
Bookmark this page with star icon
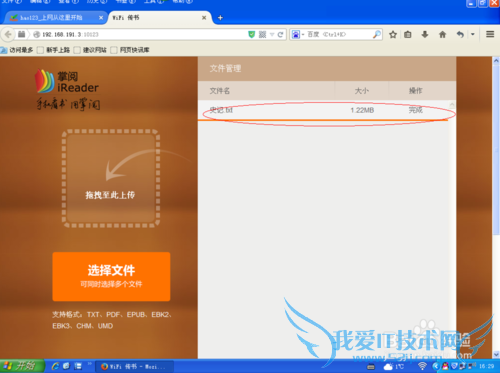click(393, 34)
